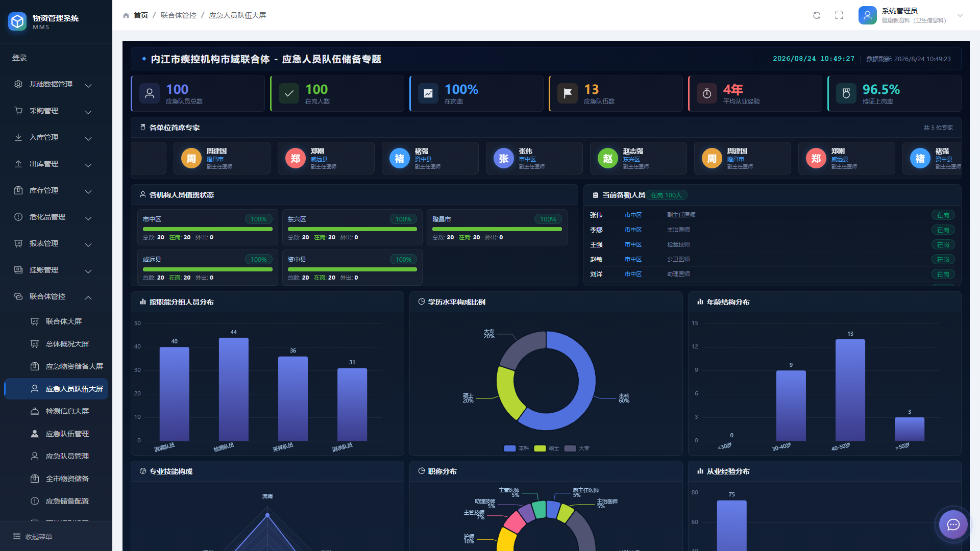The image size is (980, 551).
Task: Go to 应急队伍管理 menu item
Action: coord(56,434)
